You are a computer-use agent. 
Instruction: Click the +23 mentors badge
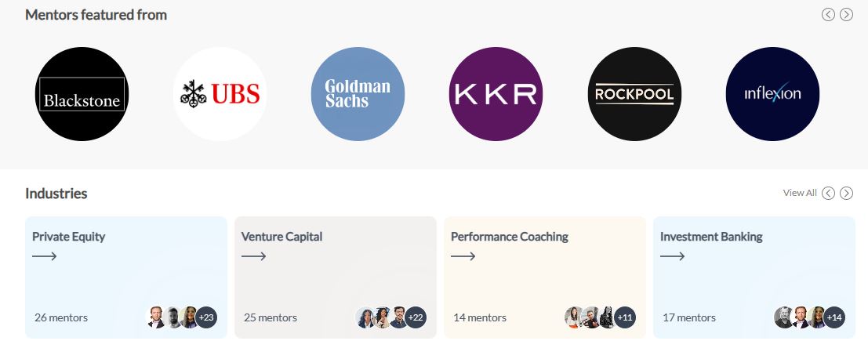[206, 317]
